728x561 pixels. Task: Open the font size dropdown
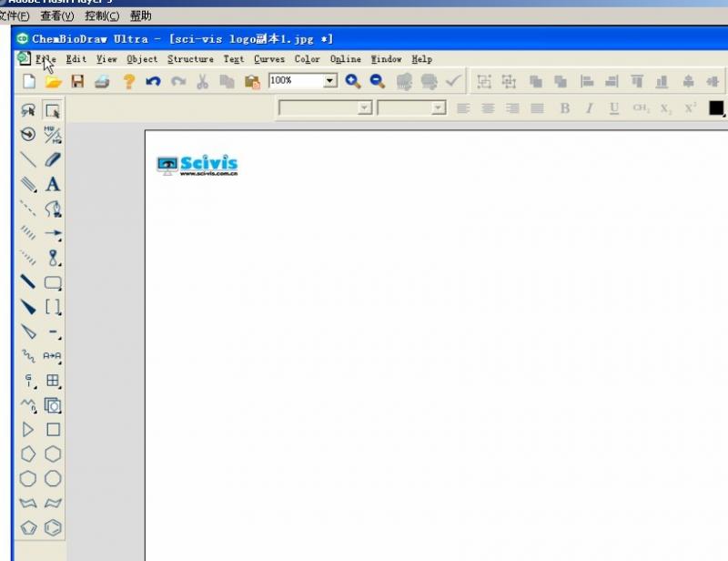point(438,108)
